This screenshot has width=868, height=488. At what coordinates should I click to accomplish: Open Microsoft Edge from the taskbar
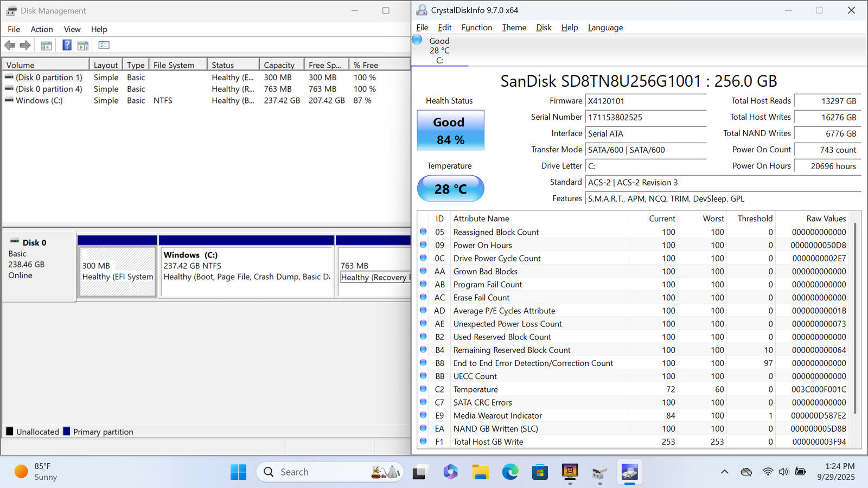510,472
